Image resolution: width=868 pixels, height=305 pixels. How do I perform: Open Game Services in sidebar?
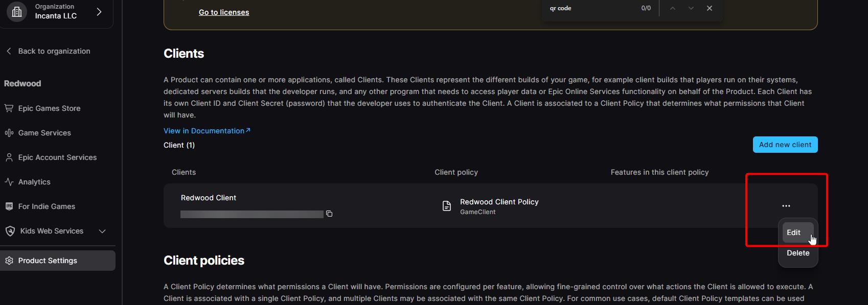pyautogui.click(x=44, y=133)
